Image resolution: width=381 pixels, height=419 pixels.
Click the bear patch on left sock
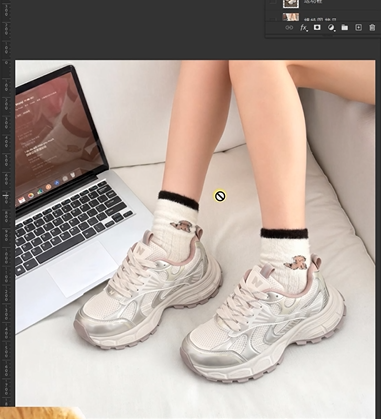click(180, 226)
